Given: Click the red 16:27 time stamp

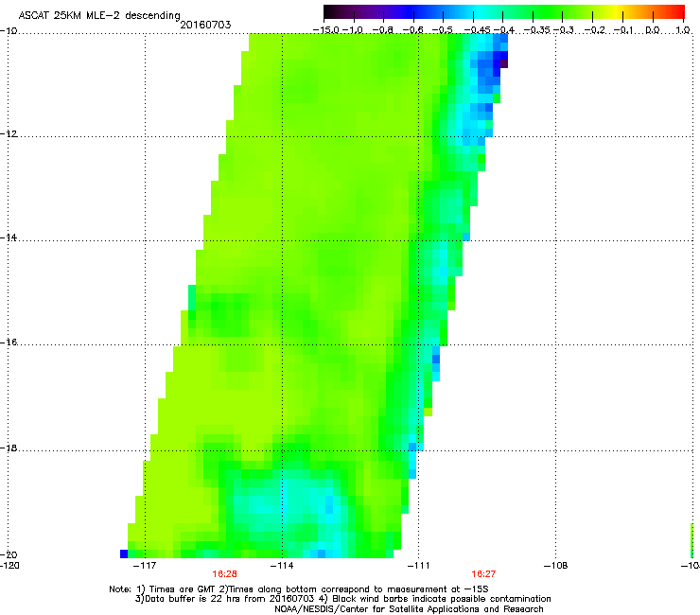Looking at the screenshot, I should click(x=483, y=574).
